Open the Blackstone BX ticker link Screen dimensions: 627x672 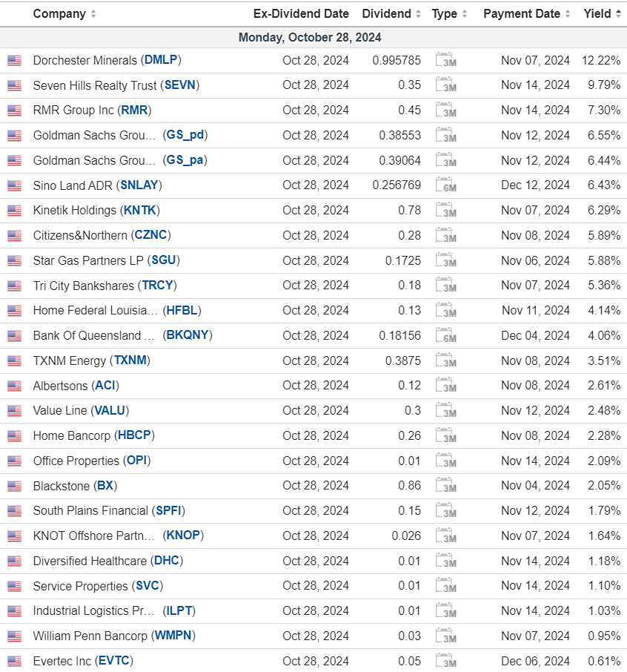click(x=107, y=486)
